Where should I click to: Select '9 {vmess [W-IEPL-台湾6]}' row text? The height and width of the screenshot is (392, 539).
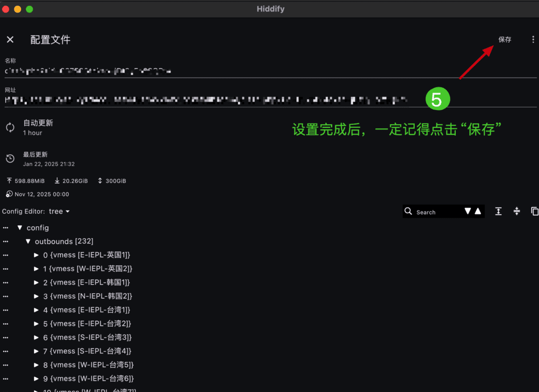point(88,379)
